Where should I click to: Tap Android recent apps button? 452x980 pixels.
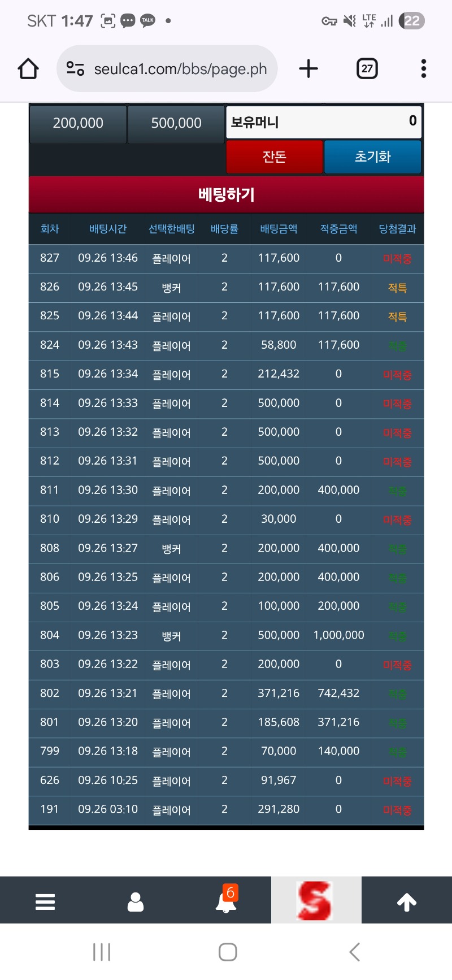coord(102,952)
